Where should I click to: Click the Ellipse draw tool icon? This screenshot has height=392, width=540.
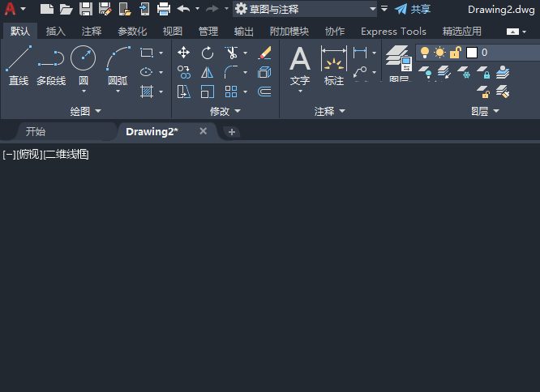[x=147, y=72]
